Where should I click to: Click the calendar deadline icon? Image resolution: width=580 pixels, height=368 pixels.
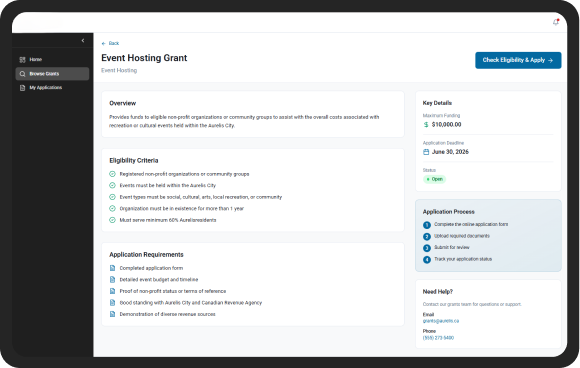pyautogui.click(x=426, y=152)
